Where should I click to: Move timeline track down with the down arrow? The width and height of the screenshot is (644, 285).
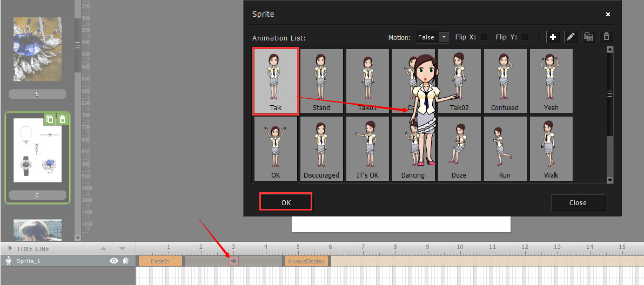pyautogui.click(x=122, y=248)
